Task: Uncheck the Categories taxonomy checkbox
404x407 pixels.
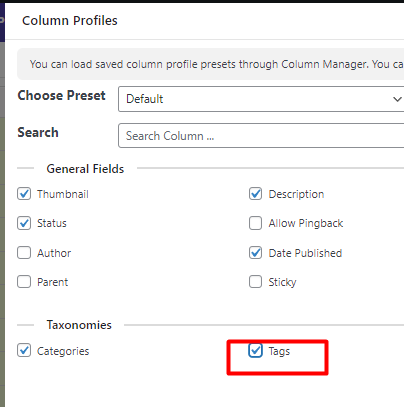Action: (24, 350)
